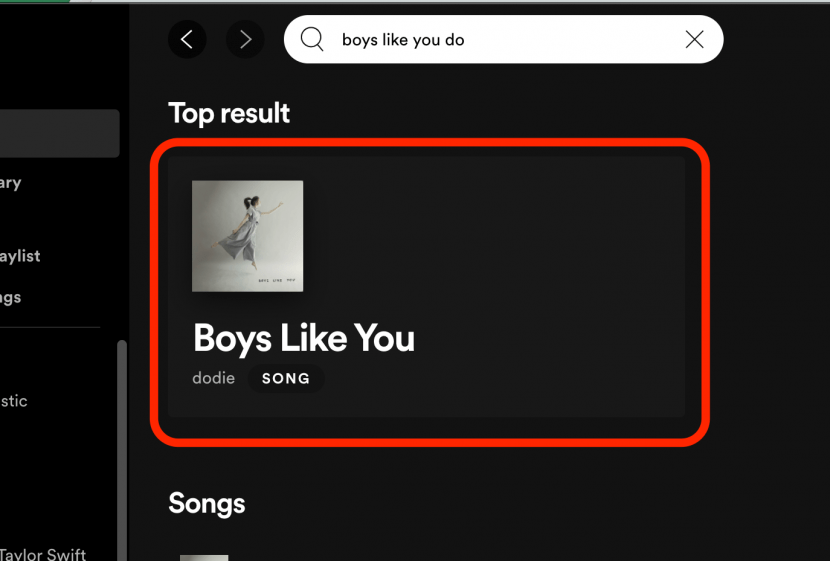Click the "Songs" section heading

[x=207, y=503]
